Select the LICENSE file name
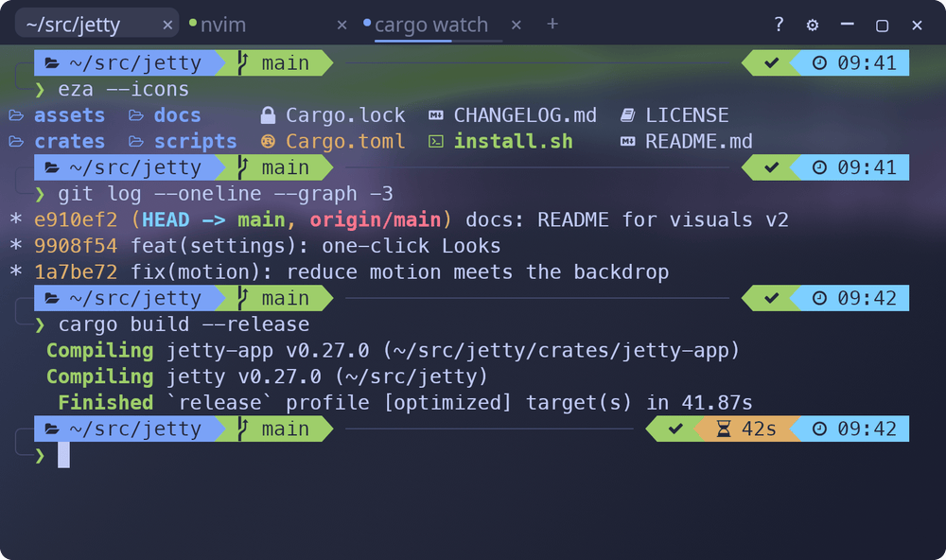 point(687,115)
